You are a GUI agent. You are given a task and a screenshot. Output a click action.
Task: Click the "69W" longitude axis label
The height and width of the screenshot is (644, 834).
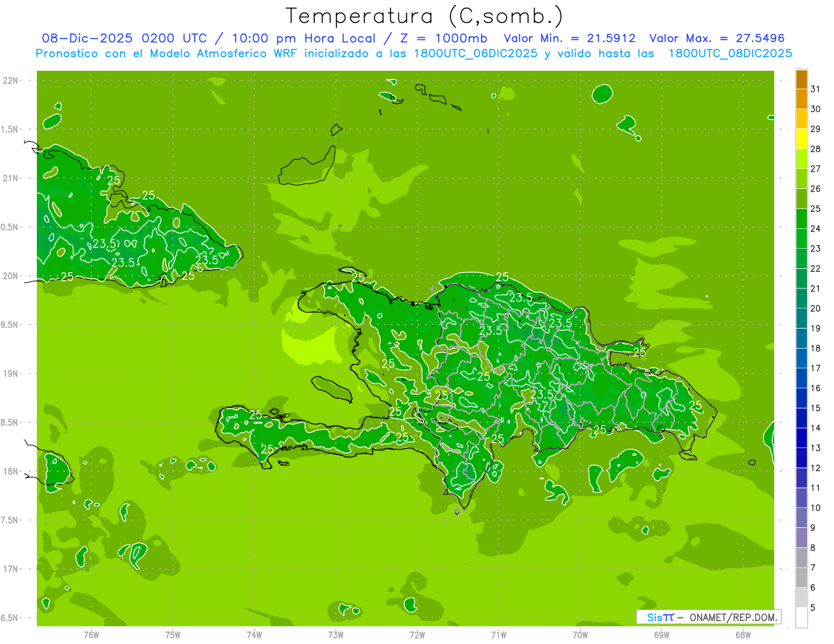(661, 634)
